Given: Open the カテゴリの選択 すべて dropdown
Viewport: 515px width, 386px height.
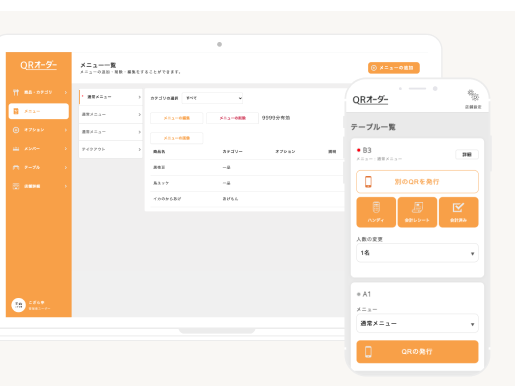Looking at the screenshot, I should click(x=212, y=98).
